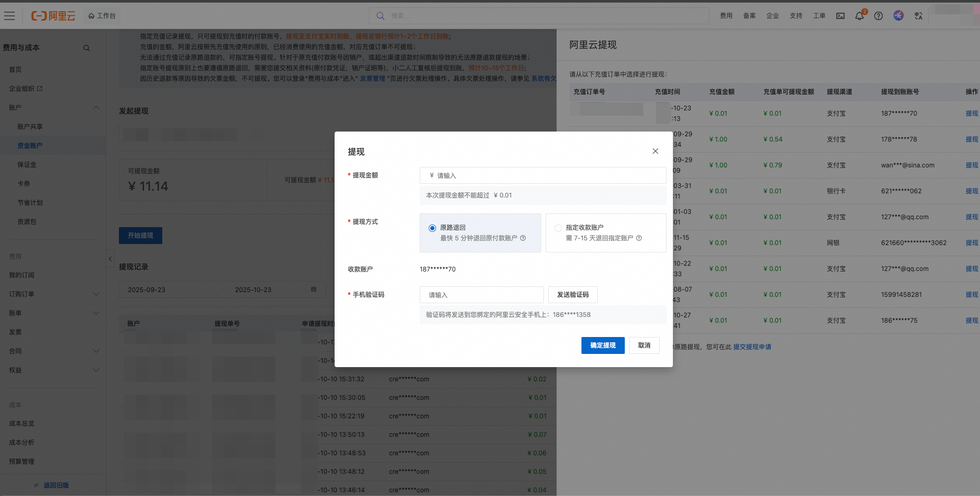The image size is (980, 496).
Task: Click the search icon in the top search bar
Action: coord(380,16)
